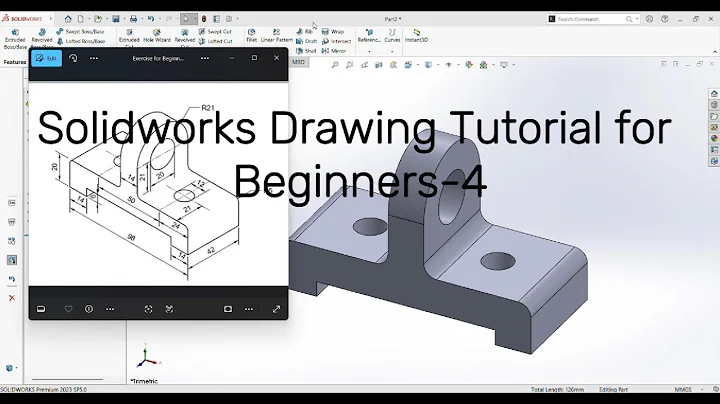Select the Revolved Boss/Base tool
This screenshot has height=404, width=720.
[x=42, y=39]
